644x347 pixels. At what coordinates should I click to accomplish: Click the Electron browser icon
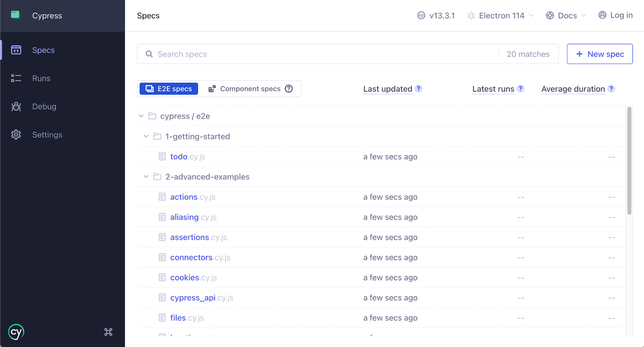click(471, 16)
